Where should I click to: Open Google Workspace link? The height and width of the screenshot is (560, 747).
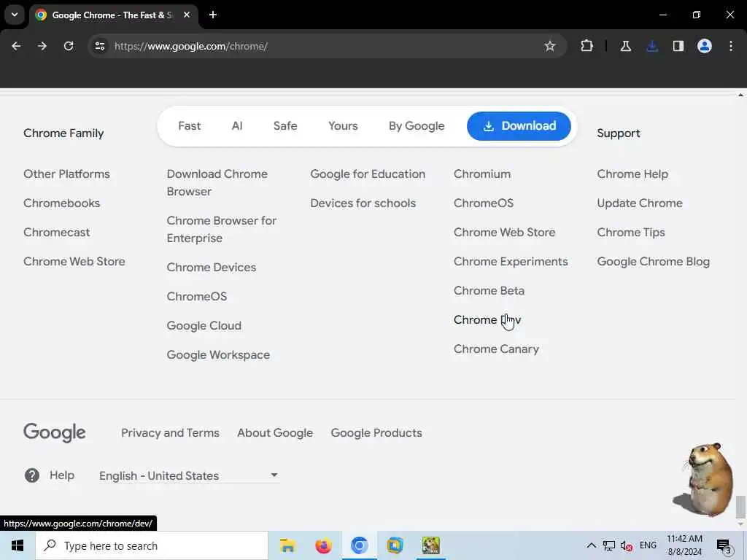click(x=218, y=355)
